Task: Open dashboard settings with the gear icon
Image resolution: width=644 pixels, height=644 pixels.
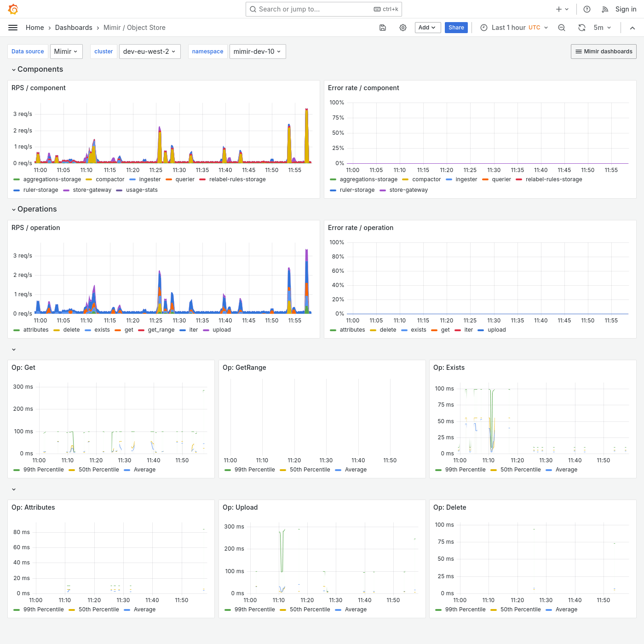Action: 403,28
